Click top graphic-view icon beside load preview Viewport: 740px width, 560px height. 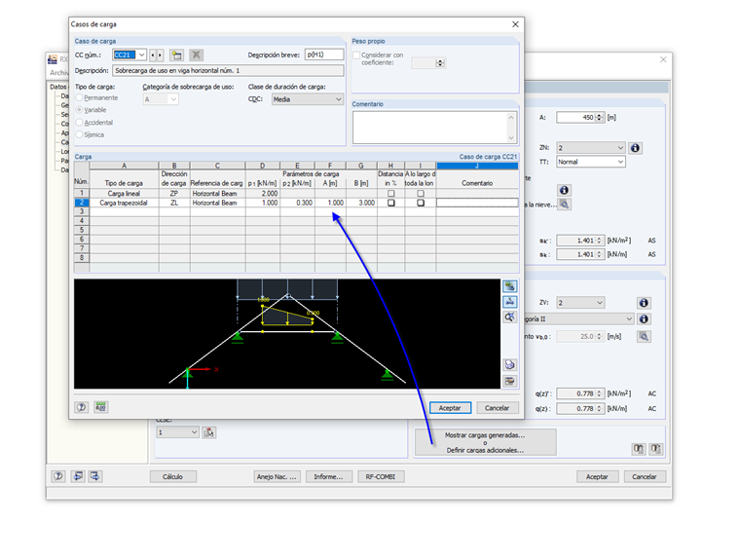click(x=509, y=286)
